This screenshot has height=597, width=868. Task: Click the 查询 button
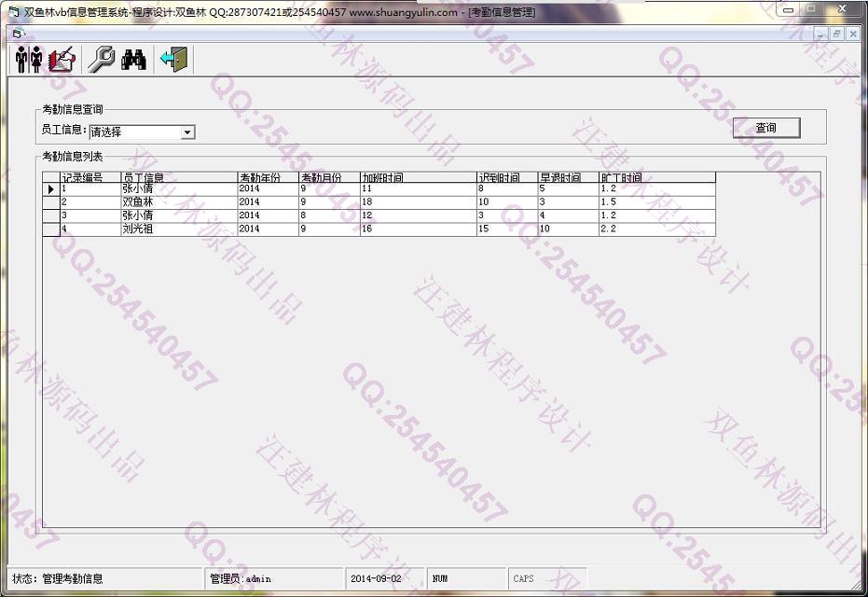(766, 128)
